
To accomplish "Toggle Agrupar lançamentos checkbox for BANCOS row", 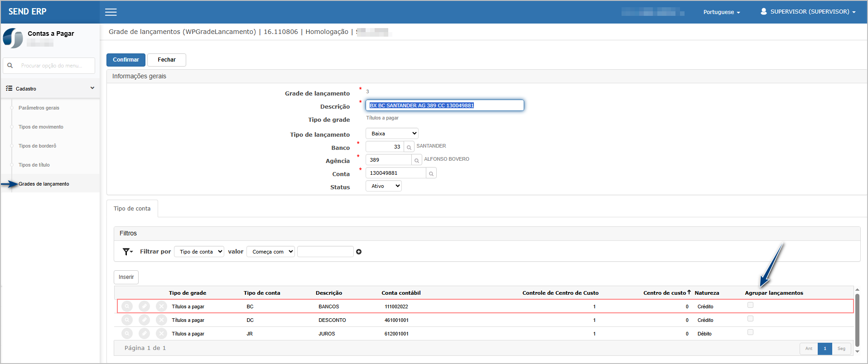I will click(x=750, y=305).
